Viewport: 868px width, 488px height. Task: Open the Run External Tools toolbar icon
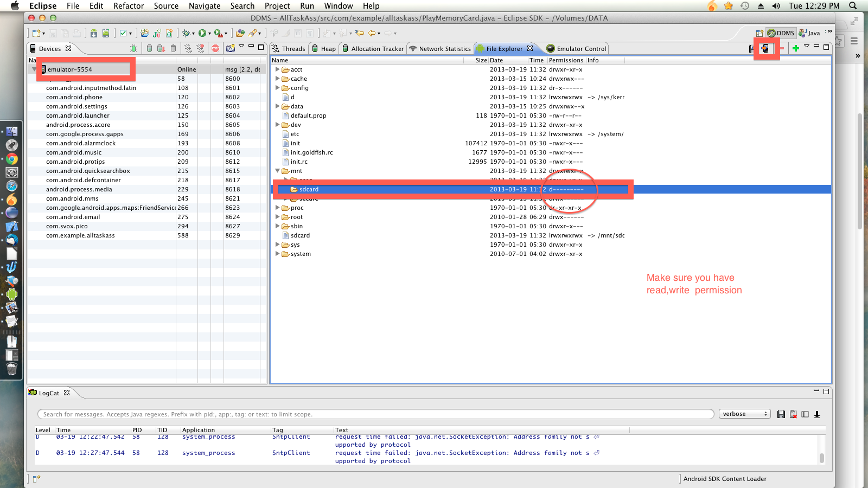pyautogui.click(x=218, y=33)
